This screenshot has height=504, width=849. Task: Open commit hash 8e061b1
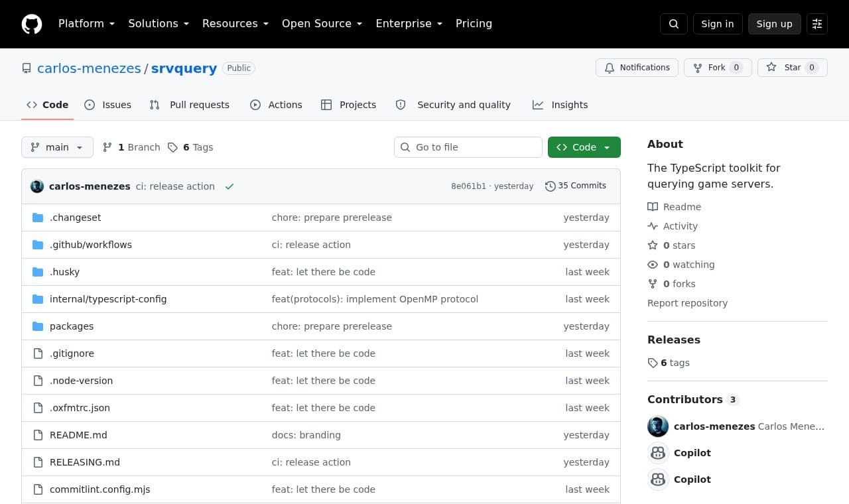click(x=468, y=186)
